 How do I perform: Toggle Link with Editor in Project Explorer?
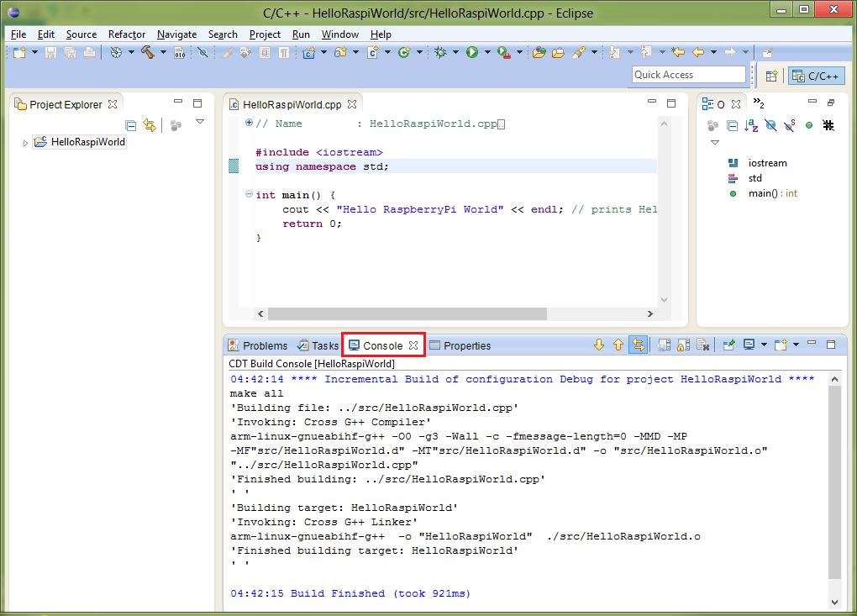(x=150, y=126)
